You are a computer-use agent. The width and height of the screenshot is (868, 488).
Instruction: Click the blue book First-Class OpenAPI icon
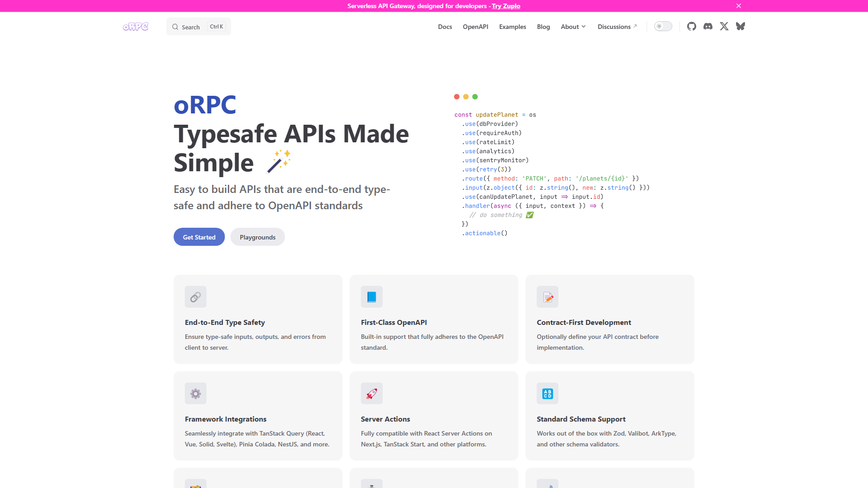(x=372, y=297)
